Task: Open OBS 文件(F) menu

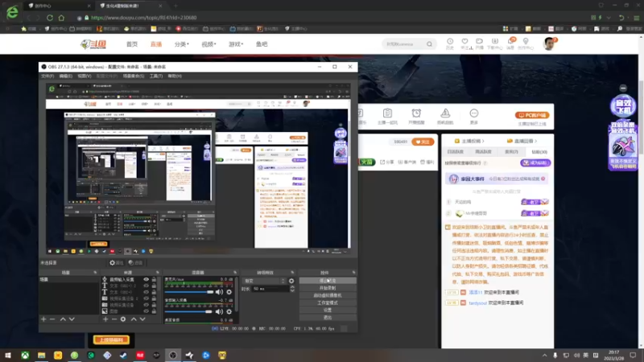Action: coord(47,76)
